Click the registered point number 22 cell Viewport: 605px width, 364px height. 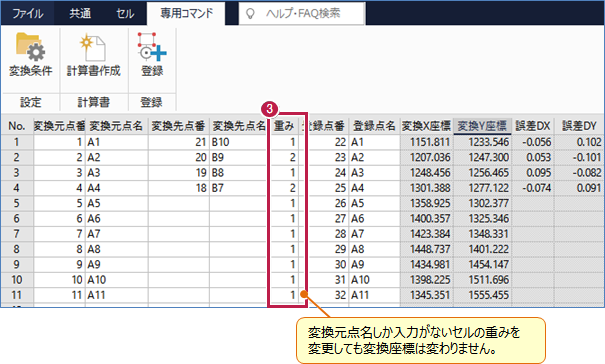328,142
